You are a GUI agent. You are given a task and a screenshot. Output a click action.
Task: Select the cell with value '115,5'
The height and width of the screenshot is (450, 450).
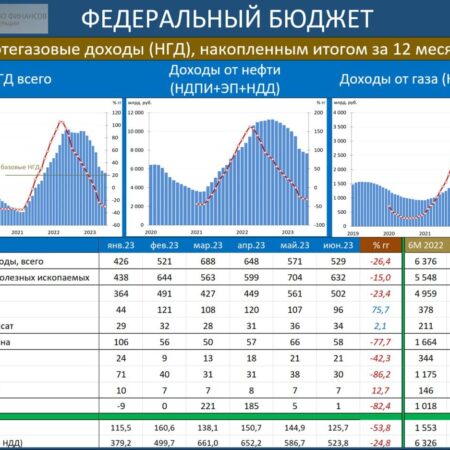121,428
